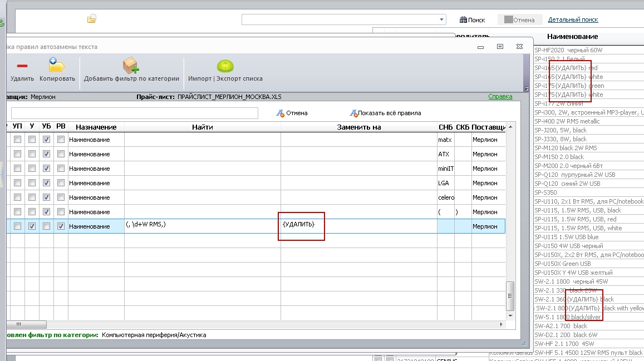This screenshot has width=644, height=361.
Task: Select the '(, \d+W RMS,)' find cell
Action: point(203,226)
